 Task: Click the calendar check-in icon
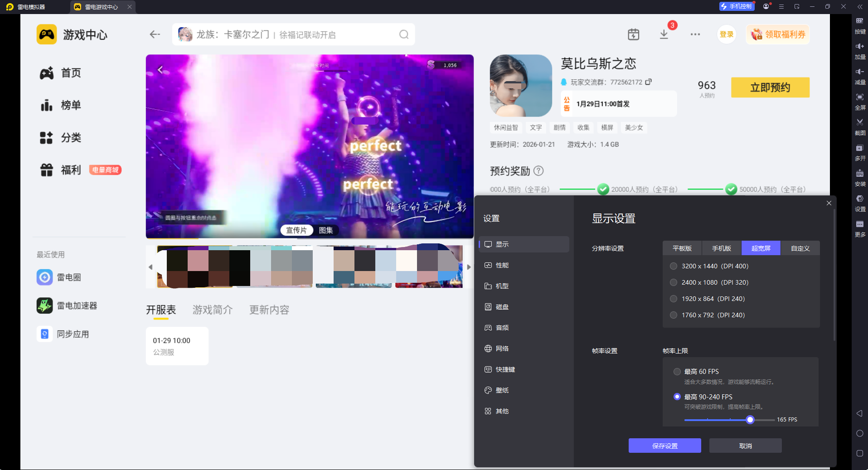click(633, 34)
